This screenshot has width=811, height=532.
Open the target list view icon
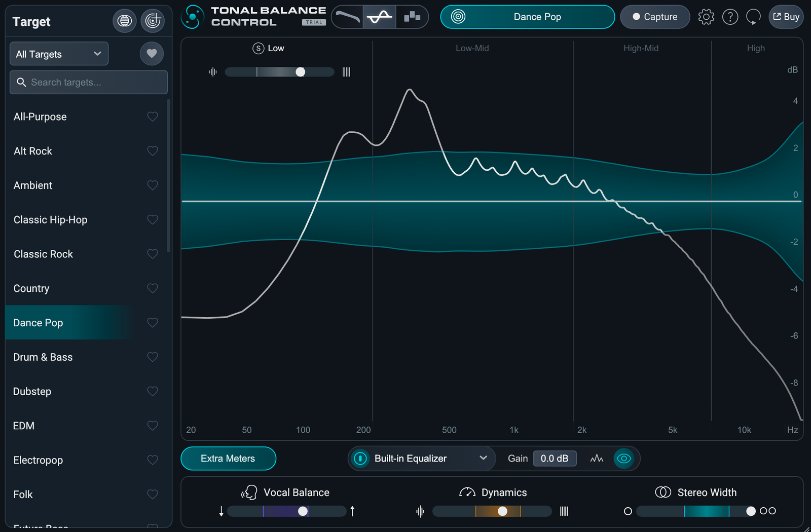[x=124, y=21]
